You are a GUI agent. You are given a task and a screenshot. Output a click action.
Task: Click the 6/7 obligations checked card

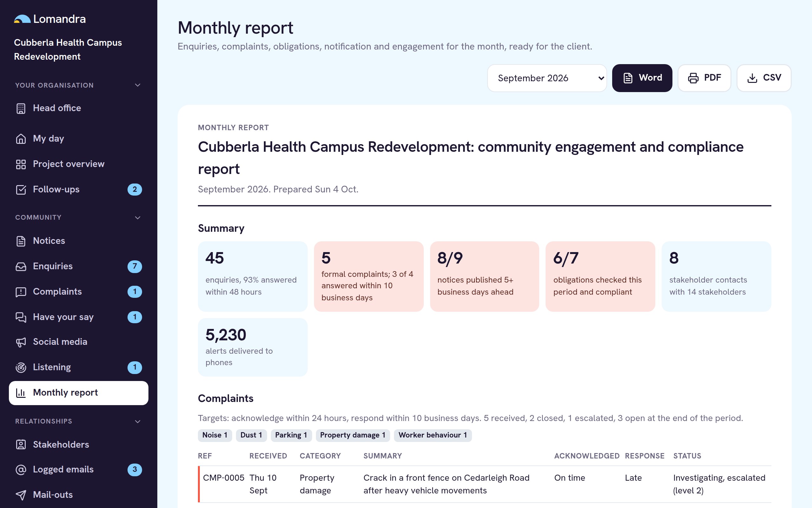[x=600, y=276]
